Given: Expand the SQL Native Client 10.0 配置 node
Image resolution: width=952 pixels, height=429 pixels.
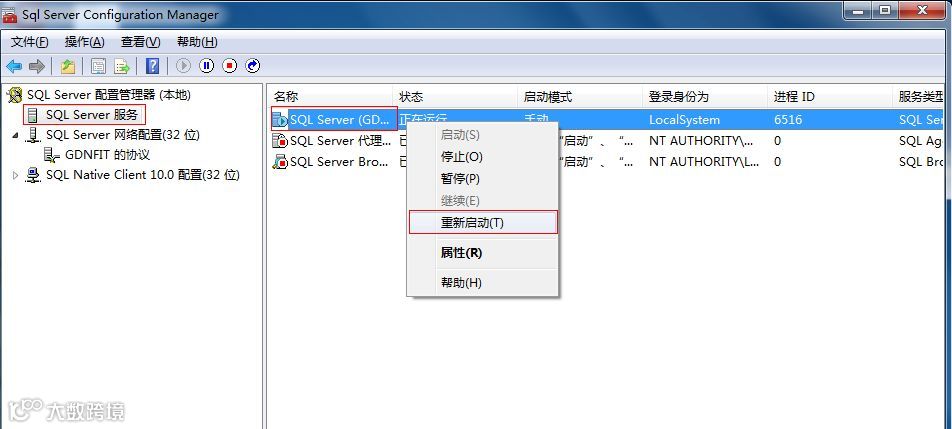Looking at the screenshot, I should (15, 175).
